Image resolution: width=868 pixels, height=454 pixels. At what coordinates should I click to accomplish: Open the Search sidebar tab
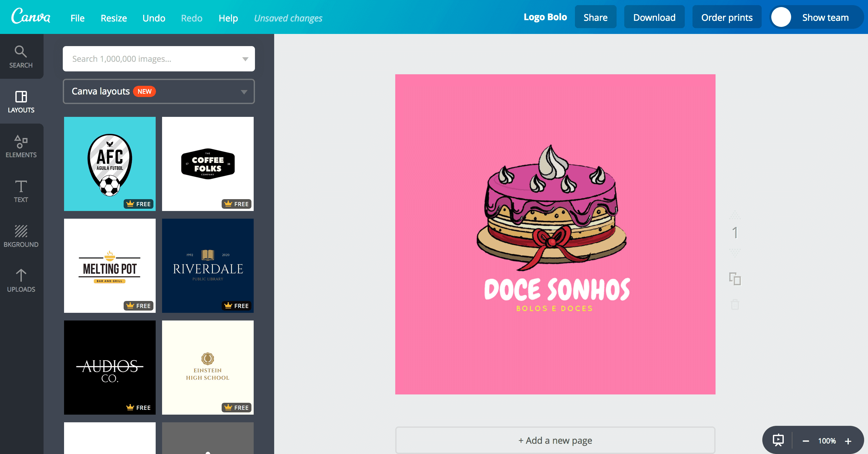[x=21, y=57]
